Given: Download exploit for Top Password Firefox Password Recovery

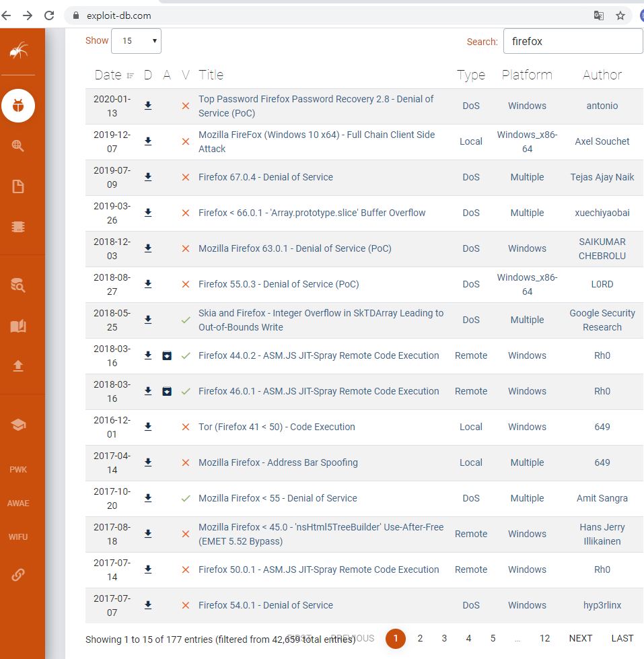Looking at the screenshot, I should (x=148, y=106).
